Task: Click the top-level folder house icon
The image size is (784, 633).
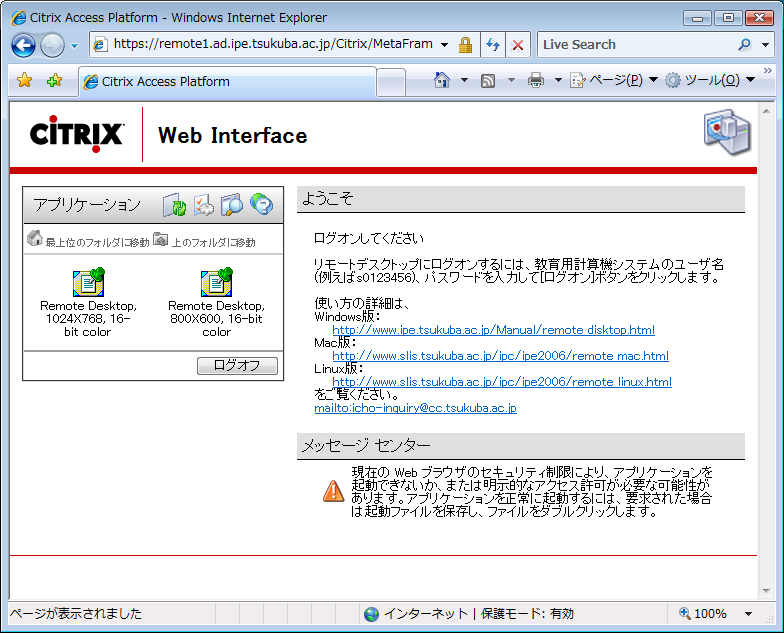Action: pos(34,238)
